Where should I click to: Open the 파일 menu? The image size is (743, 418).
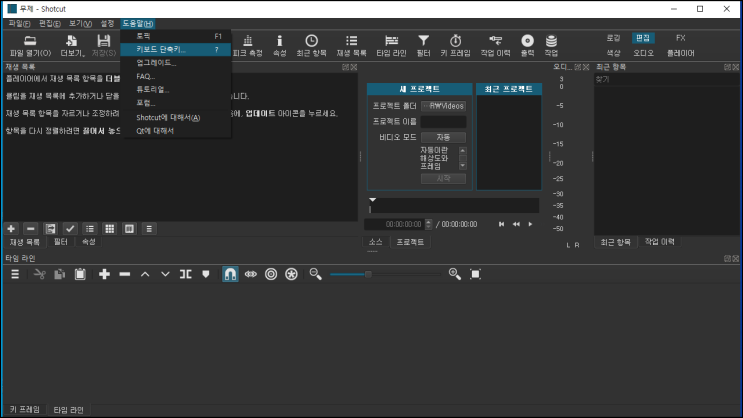pos(19,23)
